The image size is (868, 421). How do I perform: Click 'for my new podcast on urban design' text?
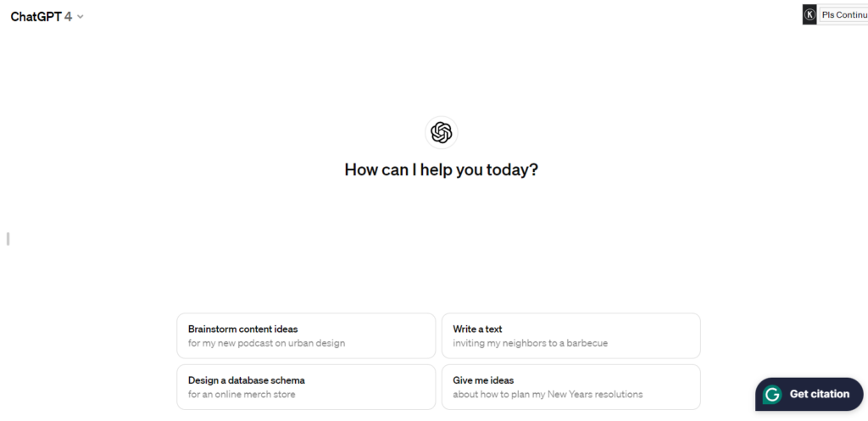click(x=266, y=343)
